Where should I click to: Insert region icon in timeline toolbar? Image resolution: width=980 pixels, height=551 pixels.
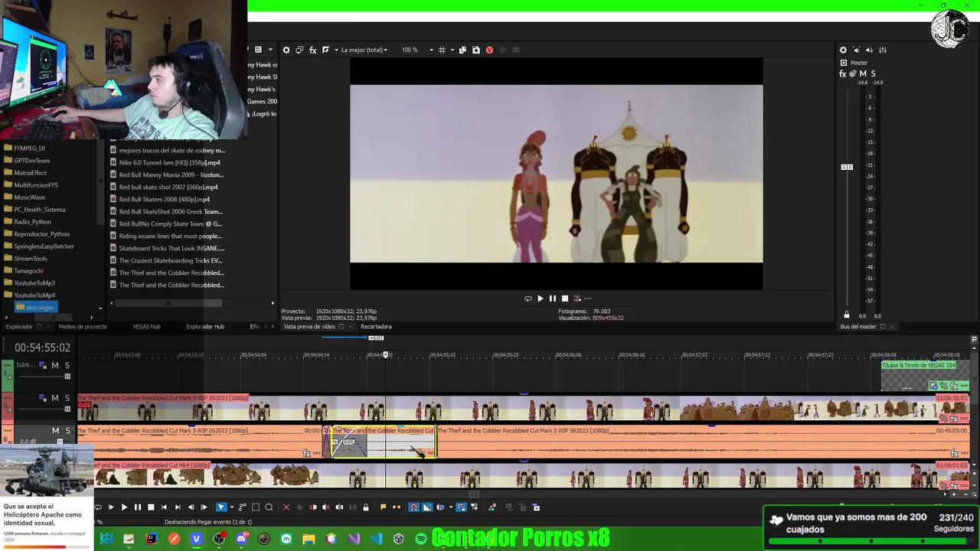[x=397, y=507]
